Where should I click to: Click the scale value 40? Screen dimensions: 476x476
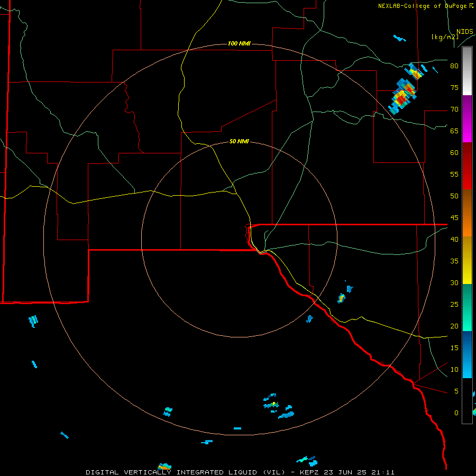click(x=454, y=239)
